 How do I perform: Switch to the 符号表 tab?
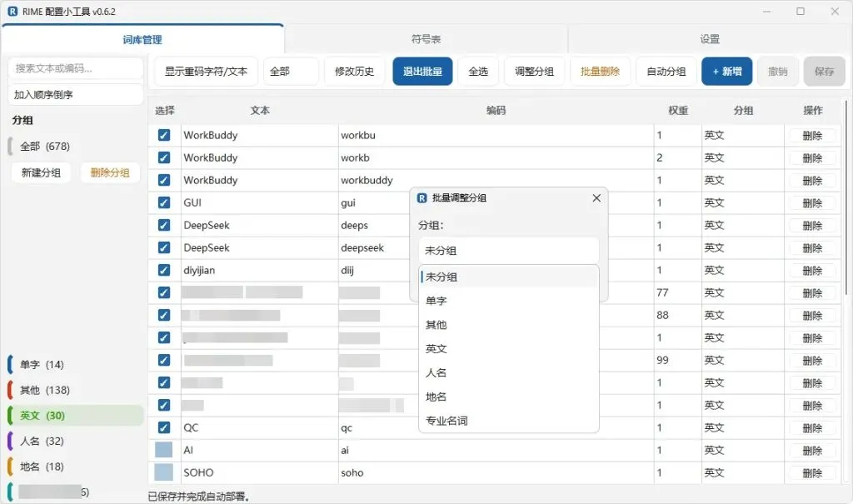(426, 39)
